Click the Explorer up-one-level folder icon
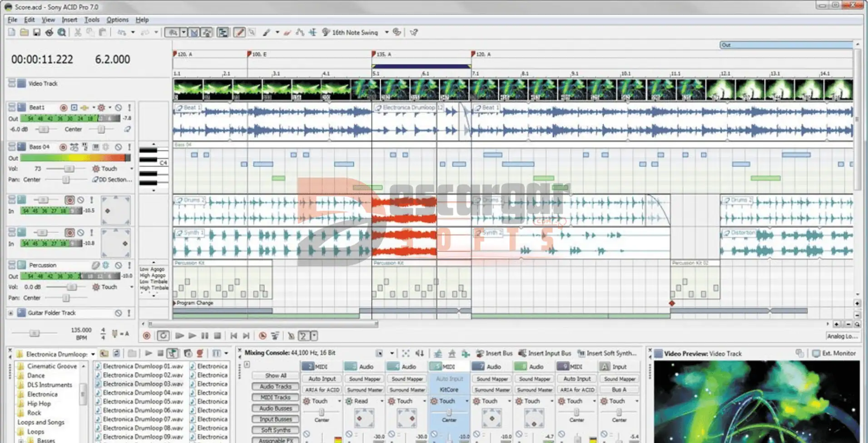The image size is (868, 443). pyautogui.click(x=104, y=353)
